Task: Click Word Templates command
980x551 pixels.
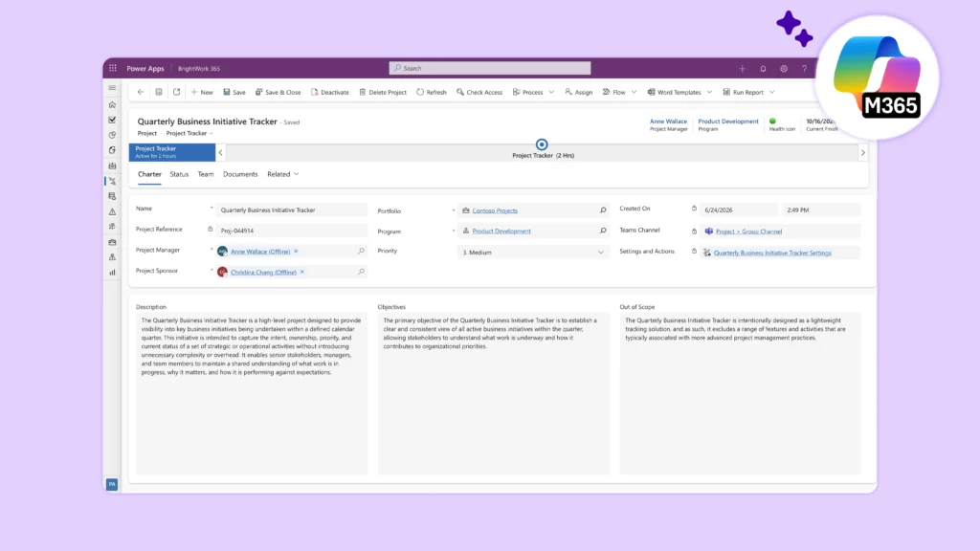Action: coord(674,93)
